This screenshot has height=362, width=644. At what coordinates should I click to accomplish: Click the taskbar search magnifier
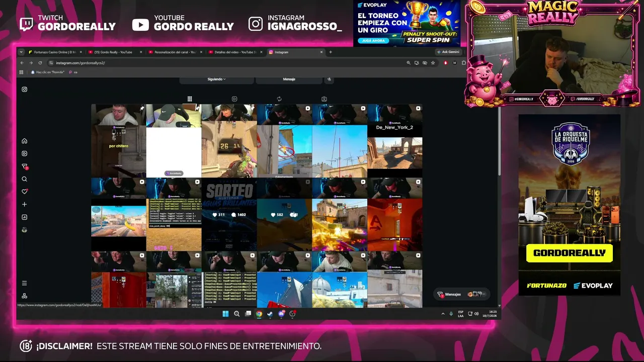(x=236, y=314)
